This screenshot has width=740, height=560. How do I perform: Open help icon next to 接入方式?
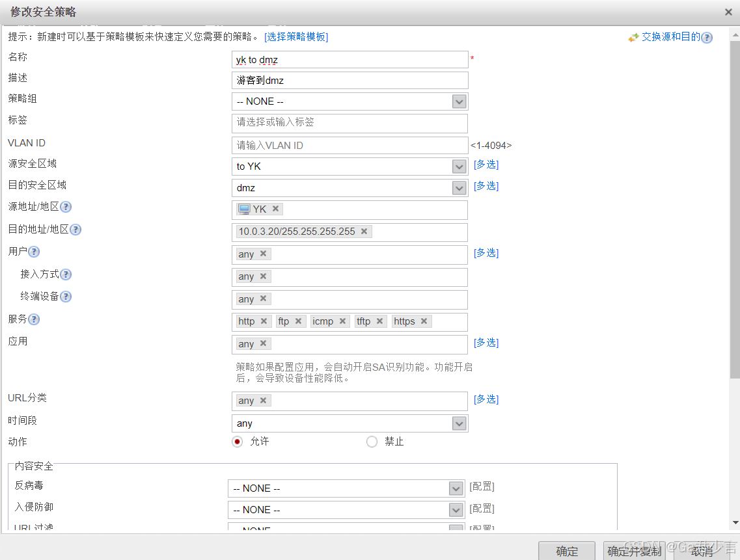pos(66,274)
